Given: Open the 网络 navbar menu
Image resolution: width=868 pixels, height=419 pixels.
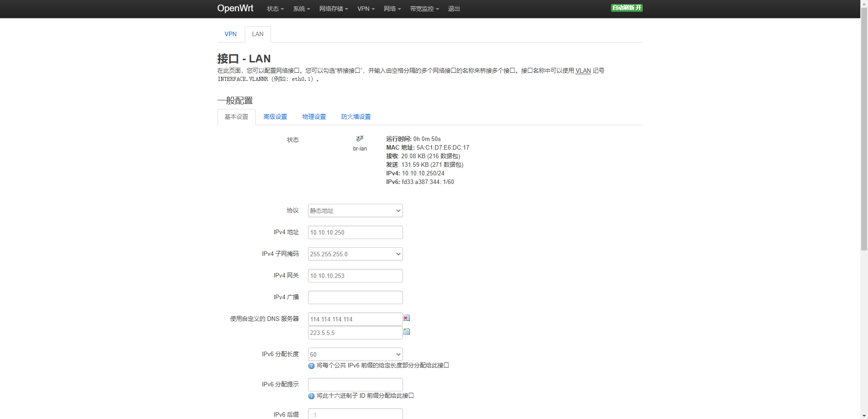Looking at the screenshot, I should click(392, 9).
